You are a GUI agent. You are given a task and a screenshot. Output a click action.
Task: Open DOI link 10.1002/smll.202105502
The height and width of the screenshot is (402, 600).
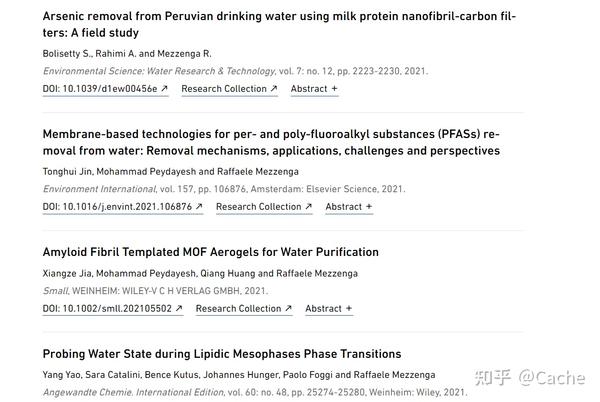107,309
